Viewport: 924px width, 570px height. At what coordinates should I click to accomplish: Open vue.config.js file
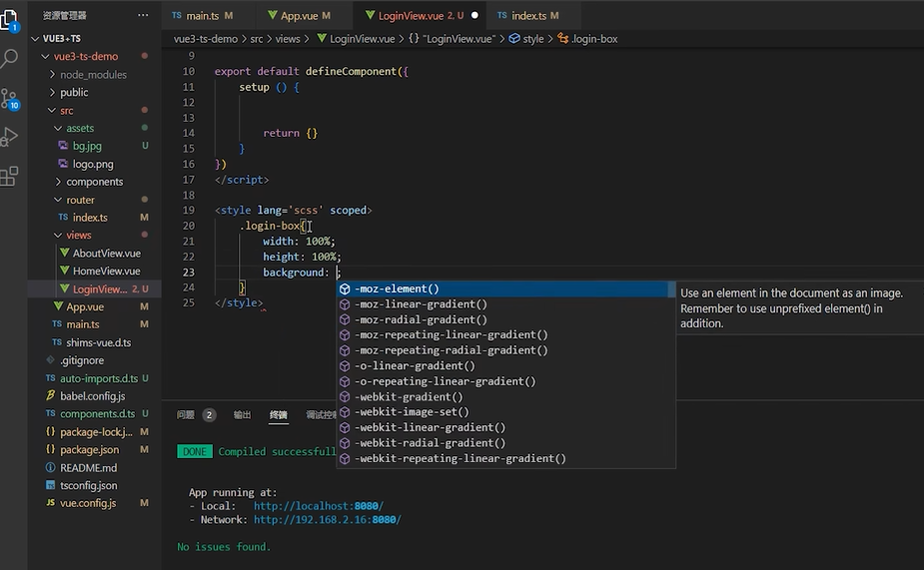(94, 503)
